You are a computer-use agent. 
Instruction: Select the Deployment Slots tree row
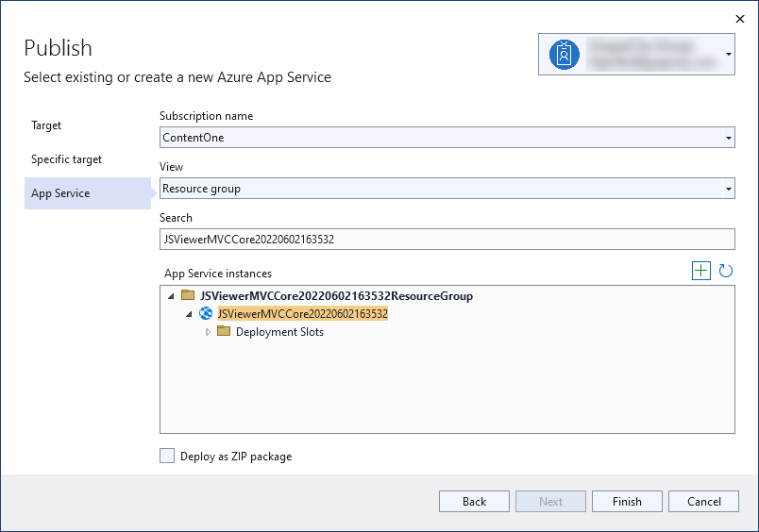[279, 332]
